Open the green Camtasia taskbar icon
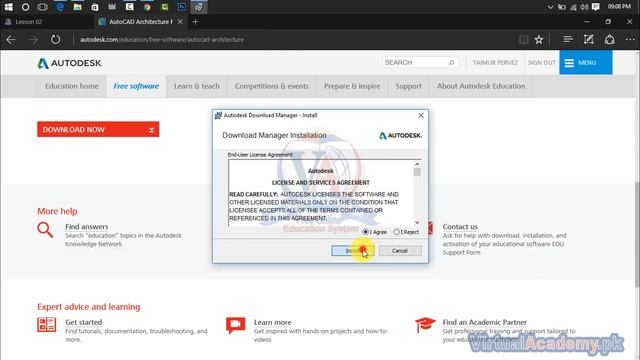Image resolution: width=640 pixels, height=360 pixels. click(x=164, y=7)
